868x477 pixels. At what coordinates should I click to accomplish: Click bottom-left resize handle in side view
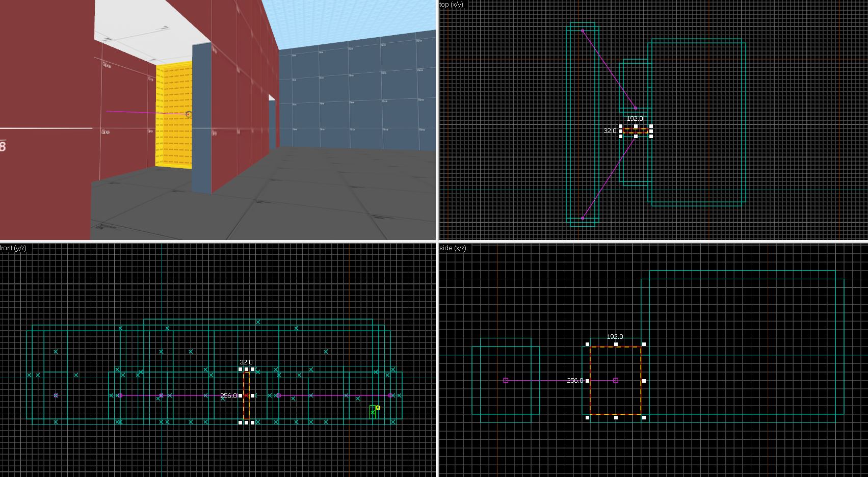click(588, 417)
